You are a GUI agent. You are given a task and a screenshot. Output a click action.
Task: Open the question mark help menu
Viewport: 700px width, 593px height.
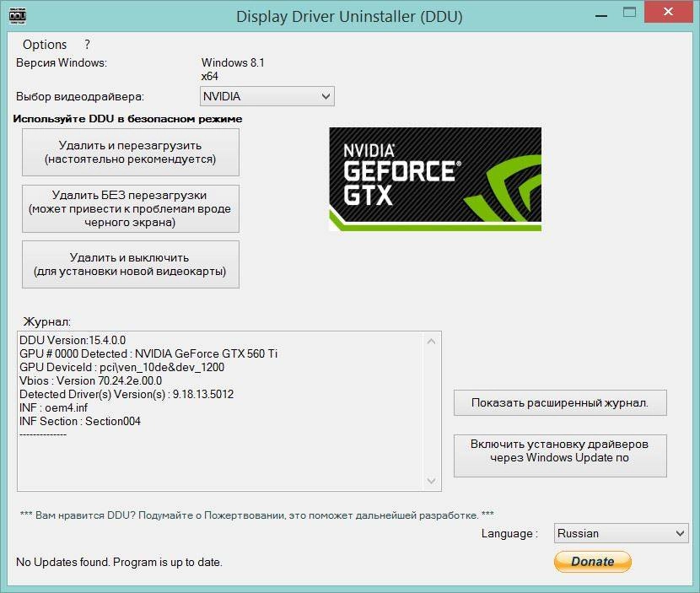point(87,45)
